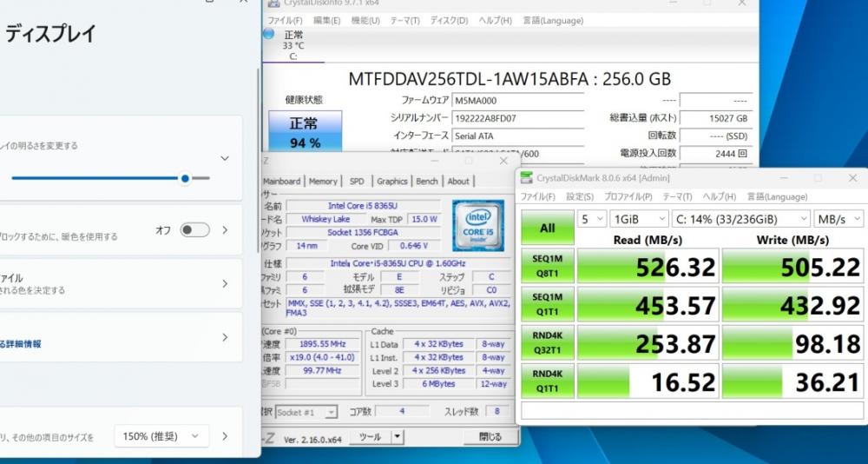This screenshot has height=464, width=868.
Task: Open night light settings via its chevron
Action: 225,230
